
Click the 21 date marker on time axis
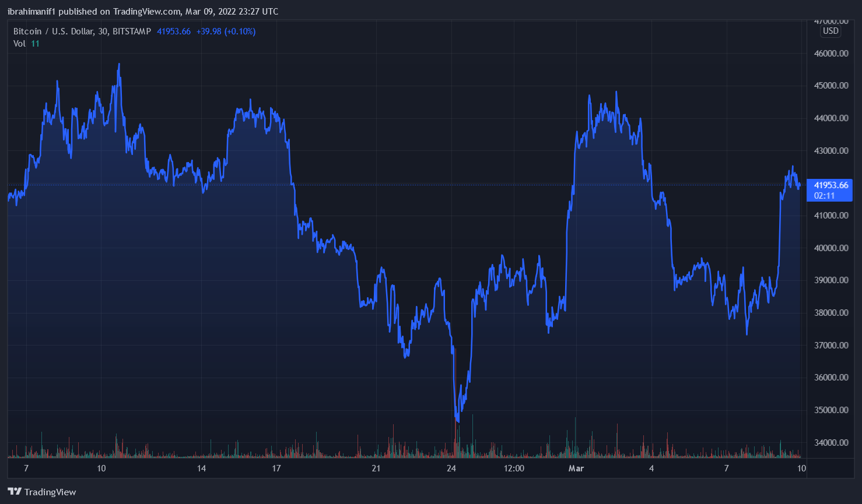[376, 468]
